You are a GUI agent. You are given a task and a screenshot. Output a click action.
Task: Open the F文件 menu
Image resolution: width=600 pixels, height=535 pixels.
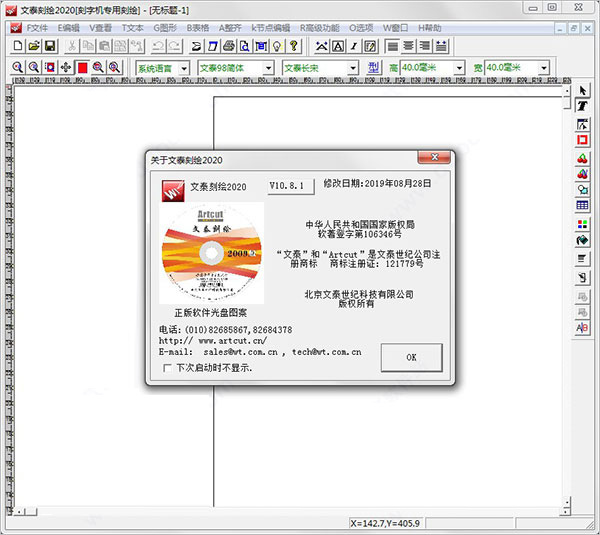[x=37, y=28]
